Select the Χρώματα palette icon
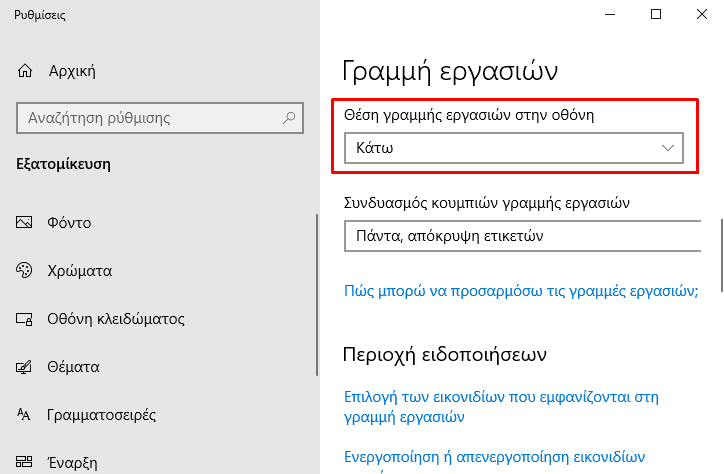724x474 pixels. (x=24, y=270)
